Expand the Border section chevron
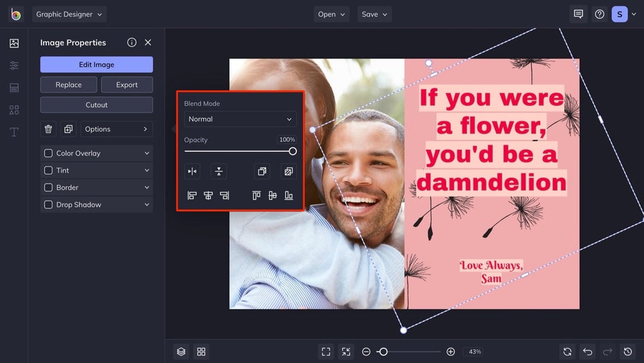 (147, 187)
